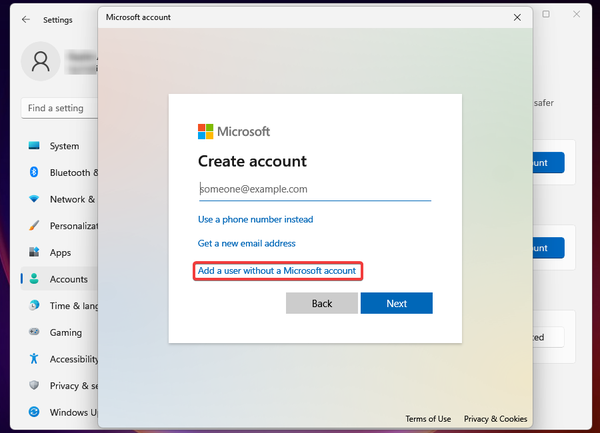Click the Settings back arrow
The image size is (600, 433).
[x=25, y=19]
